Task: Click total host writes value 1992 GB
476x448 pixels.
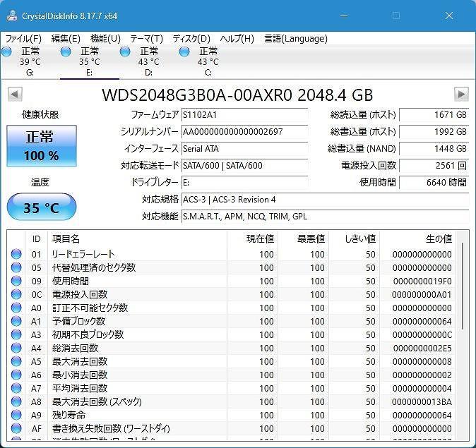Action: pyautogui.click(x=434, y=132)
